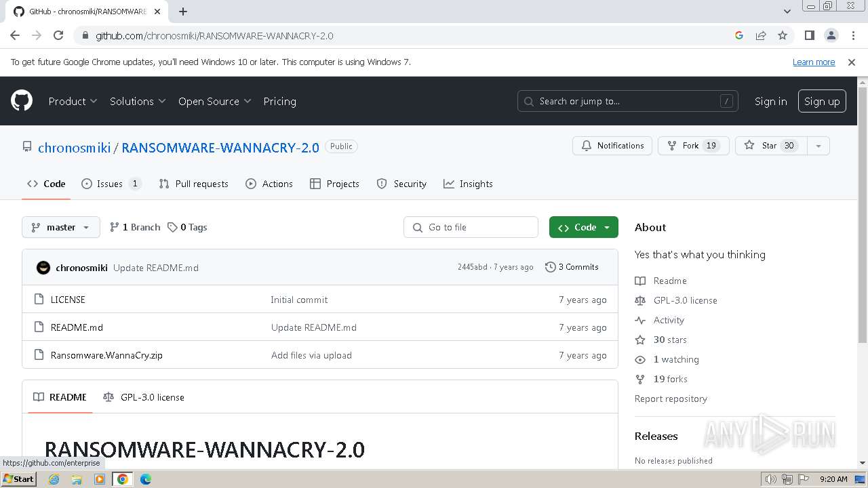Screen dimensions: 868x488
Task: Select the GPL-3.0 license tab
Action: coord(144,397)
